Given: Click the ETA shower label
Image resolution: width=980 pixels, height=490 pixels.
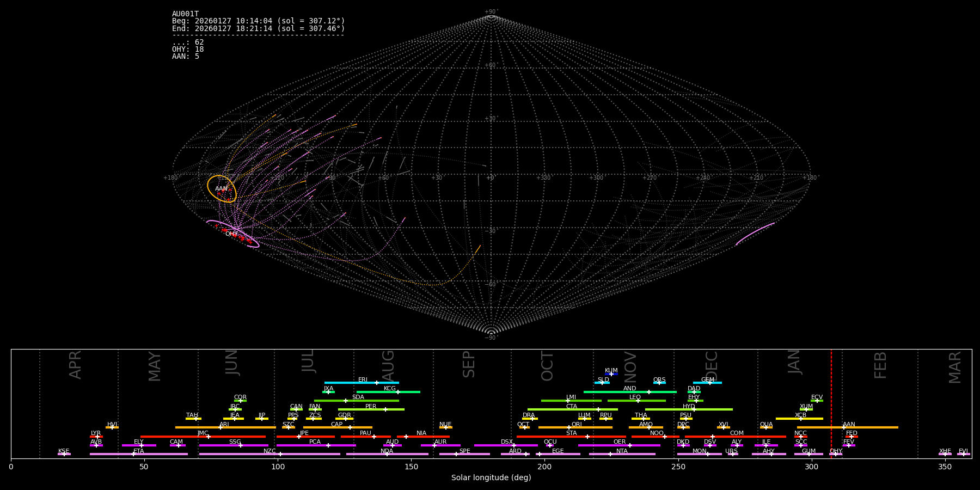Looking at the screenshot, I should 139,451.
